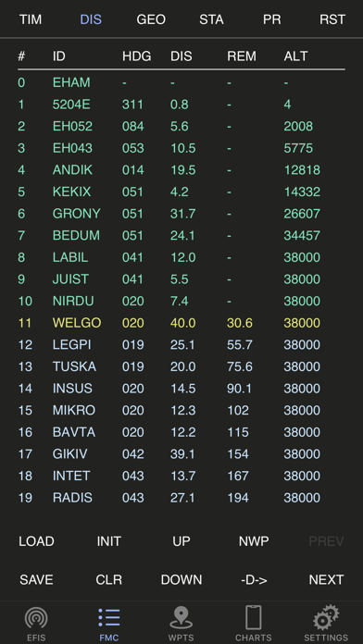Switch to the TIM tab
Image resolution: width=363 pixels, height=644 pixels.
pyautogui.click(x=31, y=19)
